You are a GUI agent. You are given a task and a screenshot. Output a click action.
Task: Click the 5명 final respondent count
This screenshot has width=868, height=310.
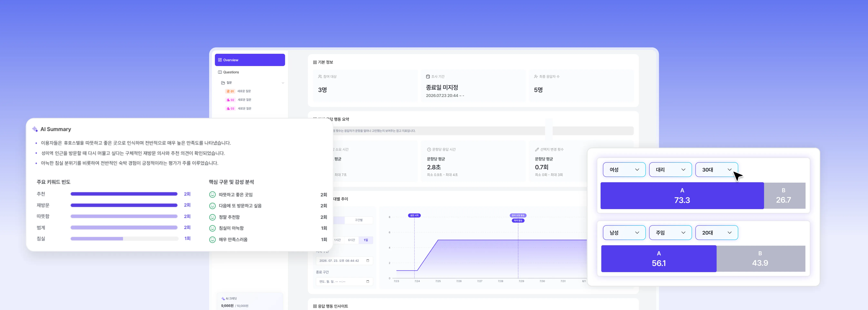coord(538,90)
